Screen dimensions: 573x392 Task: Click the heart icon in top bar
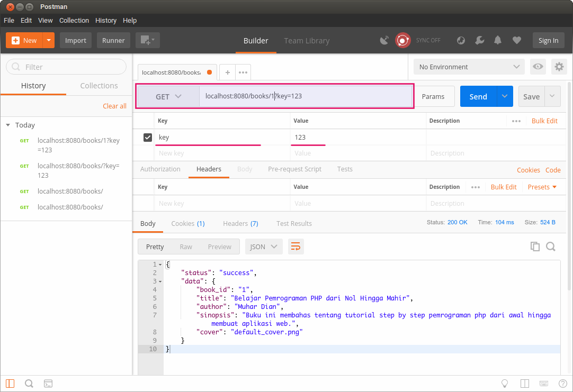tap(517, 40)
